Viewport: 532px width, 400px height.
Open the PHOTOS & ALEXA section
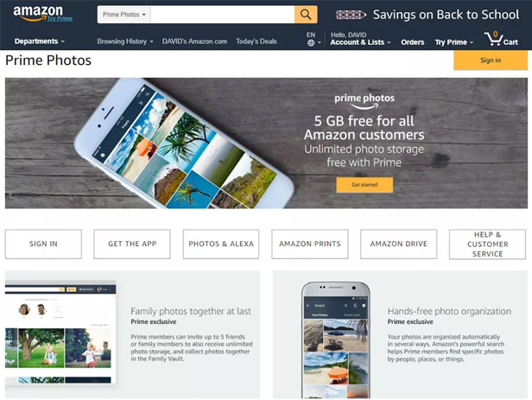[x=221, y=244]
